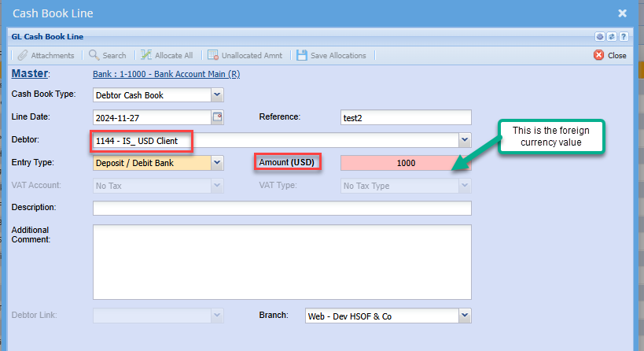The width and height of the screenshot is (644, 351).
Task: Click the Entry Type label
Action: point(33,162)
